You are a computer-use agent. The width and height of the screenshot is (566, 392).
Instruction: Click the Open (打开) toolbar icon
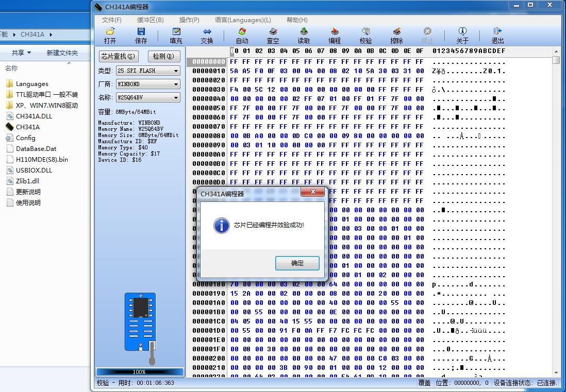click(110, 32)
